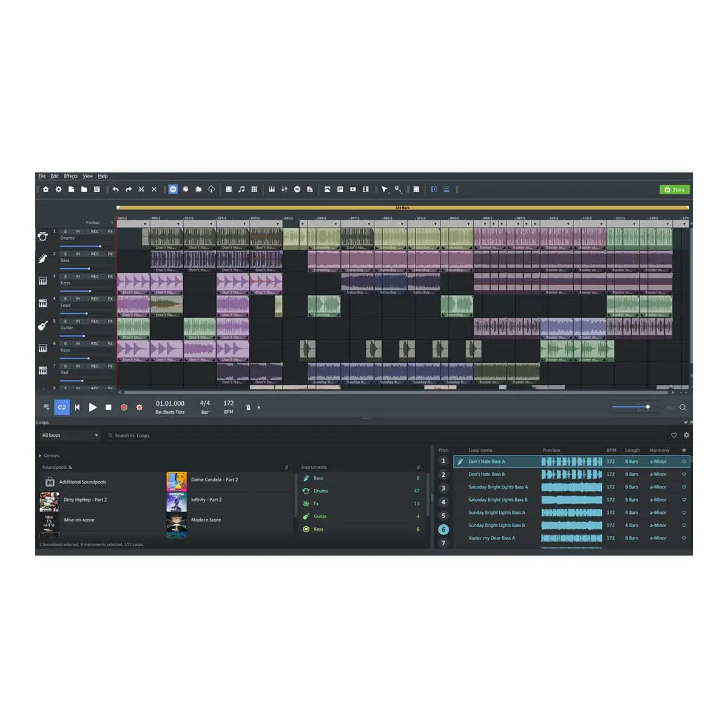Viewport: 728px width, 728px height.
Task: Mute the Bass track using its M button
Action: 78,254
